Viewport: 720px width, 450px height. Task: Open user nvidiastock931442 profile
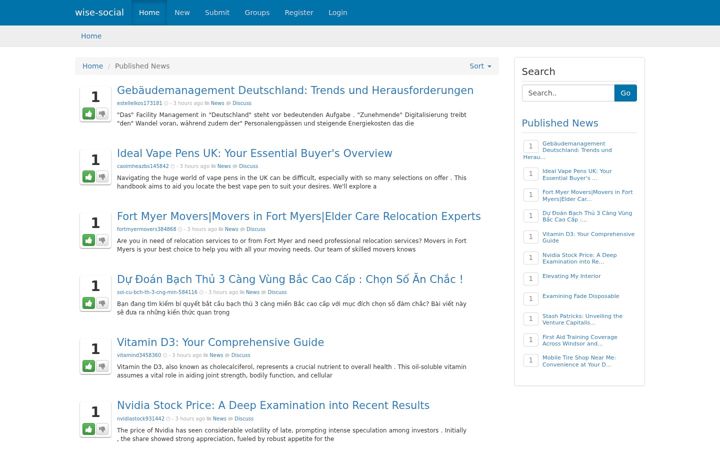(140, 419)
